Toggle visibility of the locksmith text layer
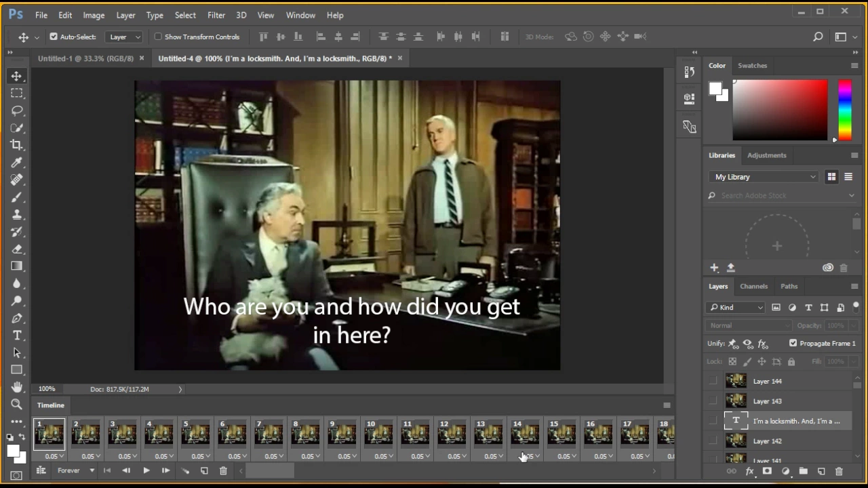 (x=713, y=421)
